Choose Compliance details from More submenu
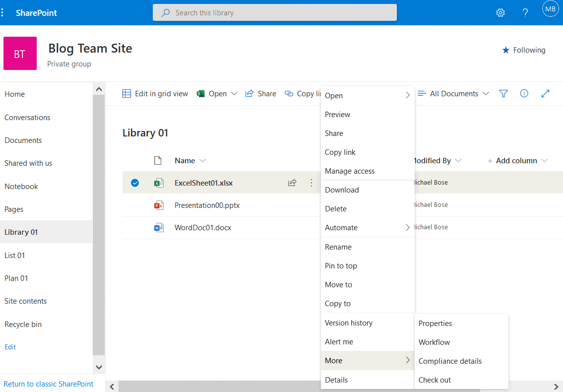The image size is (563, 392). click(x=449, y=361)
